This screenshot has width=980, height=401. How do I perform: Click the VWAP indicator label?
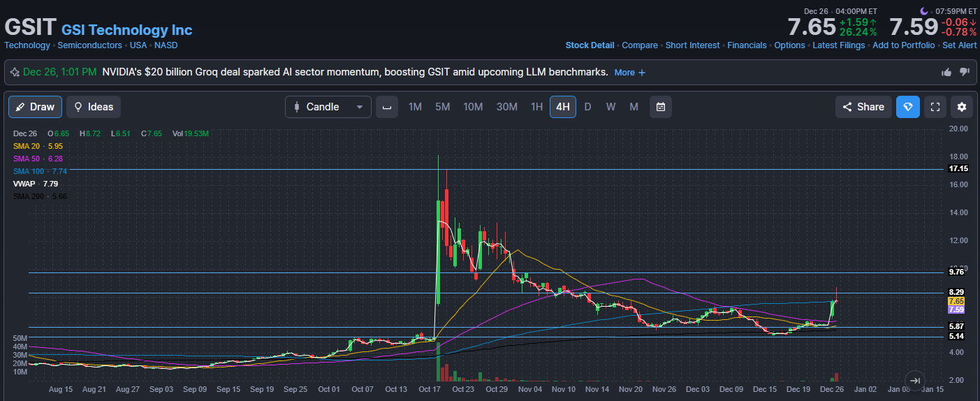[x=36, y=184]
